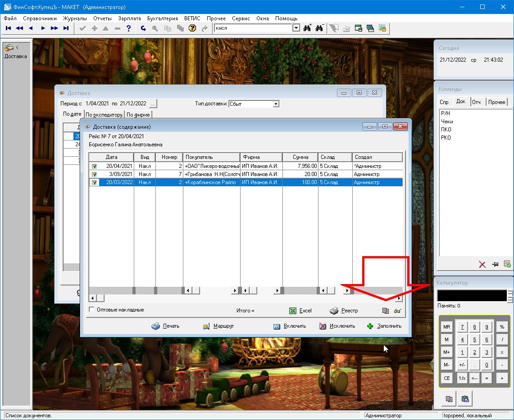Click the red X icon in Команды panel
The height and width of the screenshot is (420, 514).
pos(482,265)
